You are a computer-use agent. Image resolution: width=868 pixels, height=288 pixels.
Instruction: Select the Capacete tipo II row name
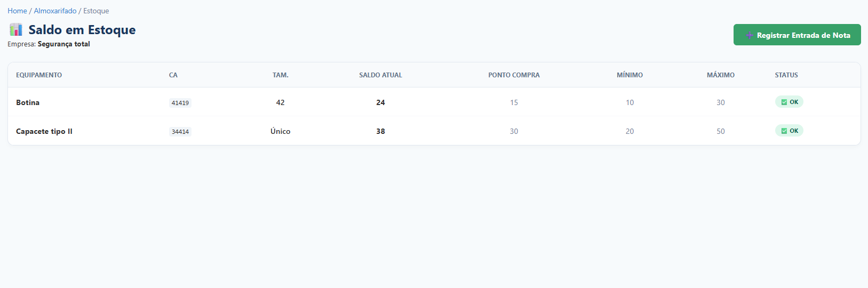(x=44, y=131)
